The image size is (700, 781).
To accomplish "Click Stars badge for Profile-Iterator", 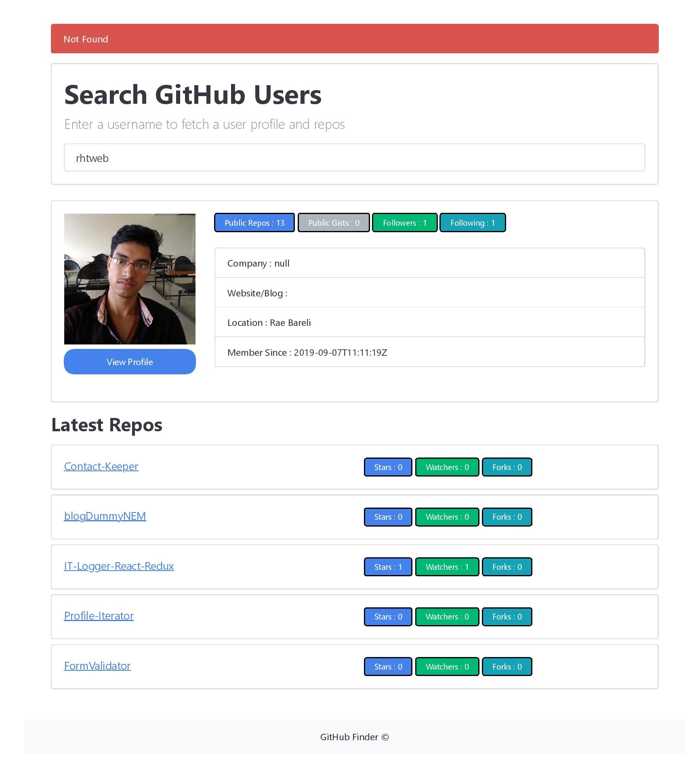I will 388,617.
